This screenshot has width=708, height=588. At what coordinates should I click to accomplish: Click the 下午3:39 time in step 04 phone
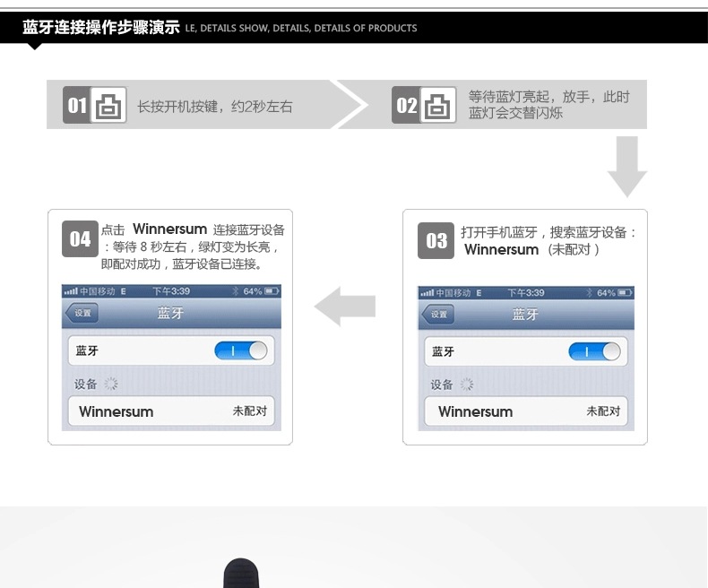pyautogui.click(x=171, y=291)
